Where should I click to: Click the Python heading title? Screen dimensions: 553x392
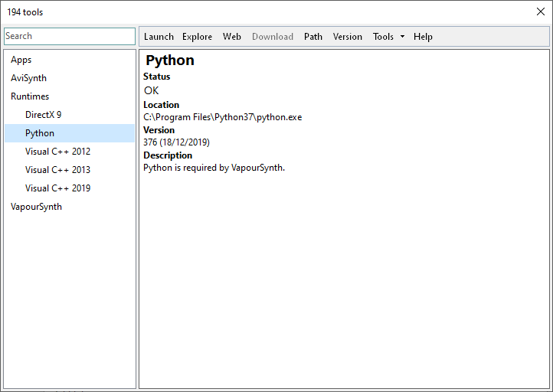(170, 60)
